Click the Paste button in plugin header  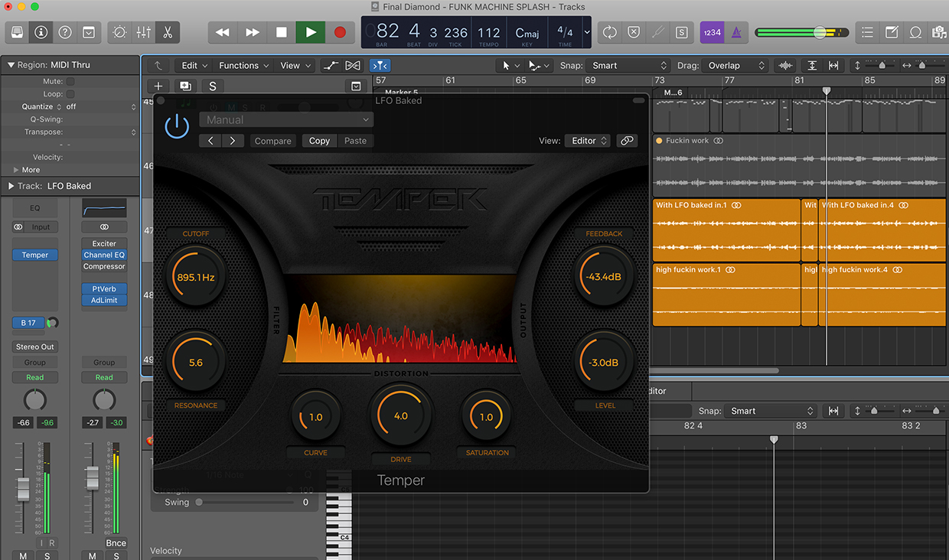click(x=355, y=141)
